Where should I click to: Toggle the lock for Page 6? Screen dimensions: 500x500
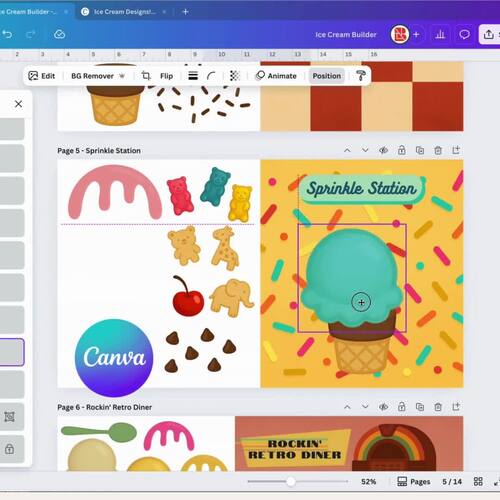click(402, 407)
